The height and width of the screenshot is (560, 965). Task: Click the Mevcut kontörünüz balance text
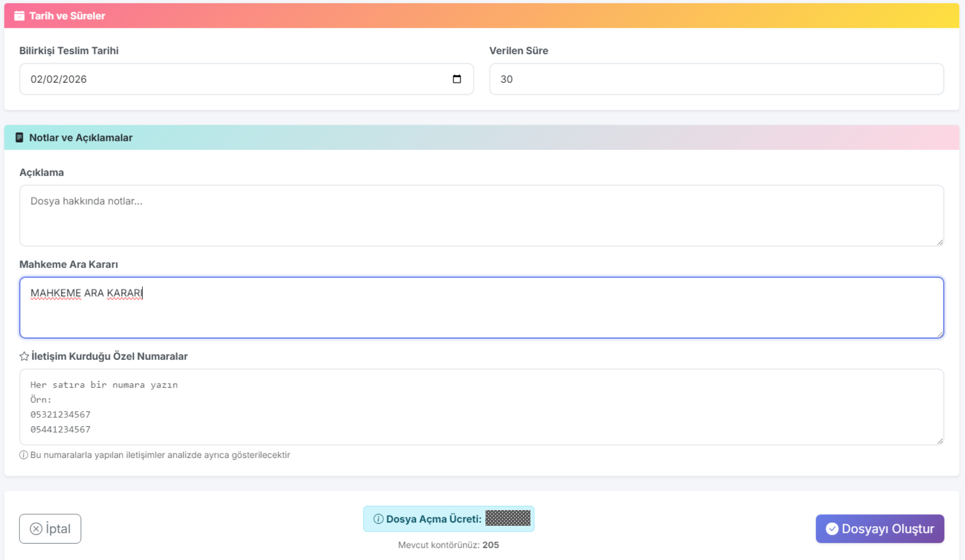tap(448, 545)
